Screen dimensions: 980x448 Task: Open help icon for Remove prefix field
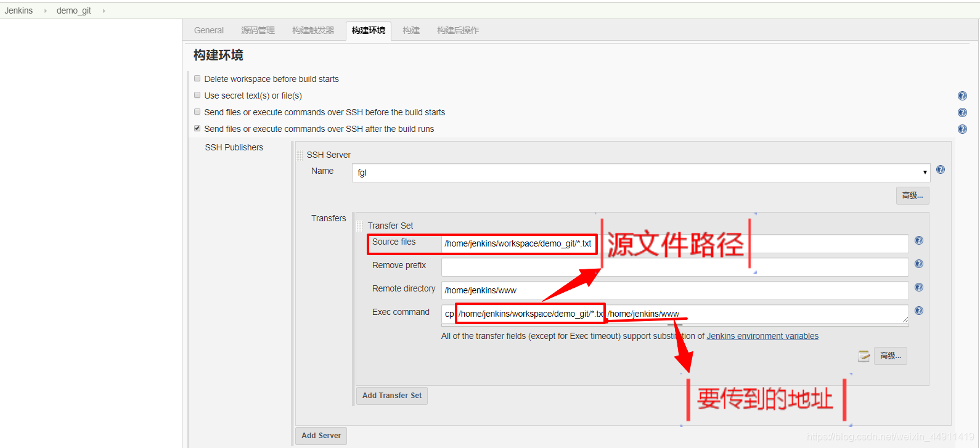[919, 264]
